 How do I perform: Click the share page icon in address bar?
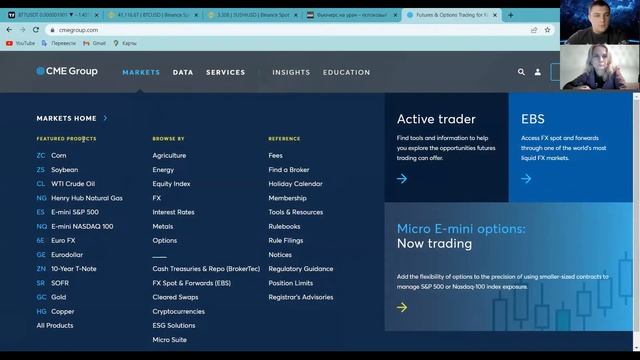[x=534, y=30]
